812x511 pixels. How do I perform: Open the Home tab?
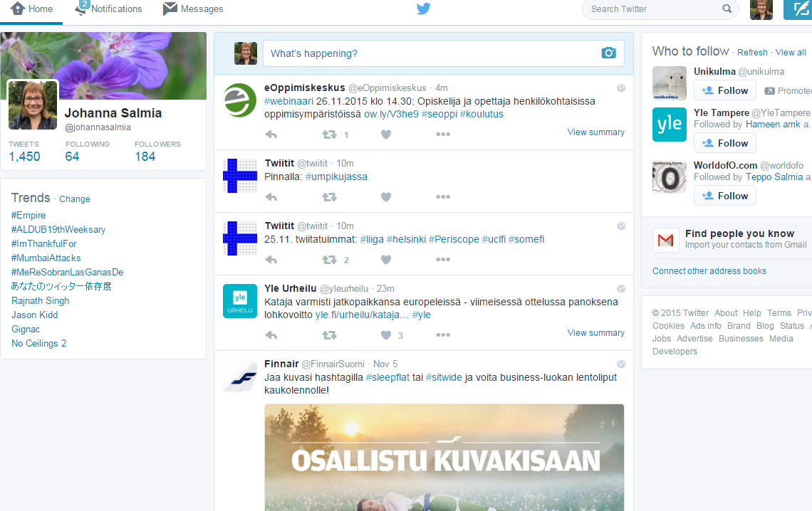click(31, 9)
